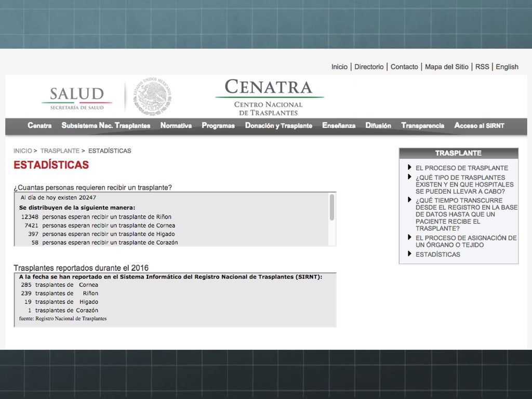Open Qué Tiempo Transcurre Desde el Registro link

coord(467,215)
